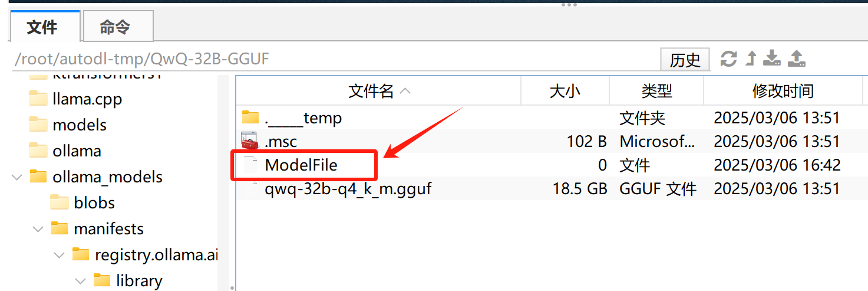Click the 文件夹 type cell

point(642,118)
